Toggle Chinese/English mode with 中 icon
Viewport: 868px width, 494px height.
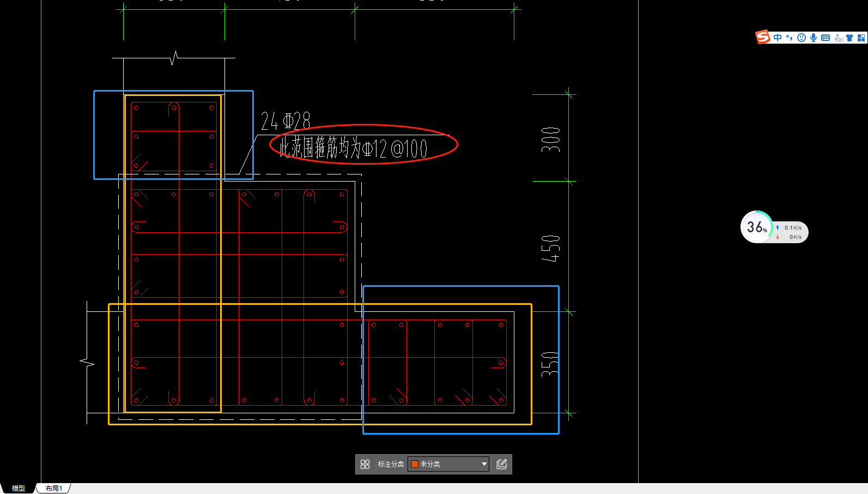tap(778, 38)
